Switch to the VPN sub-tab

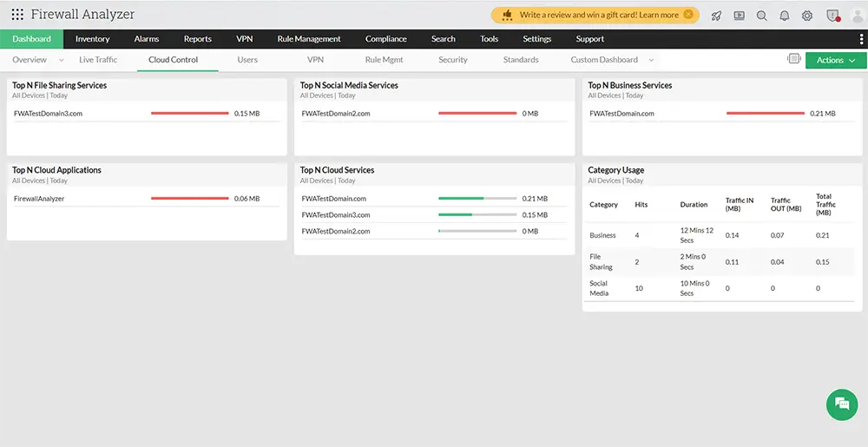coord(315,60)
